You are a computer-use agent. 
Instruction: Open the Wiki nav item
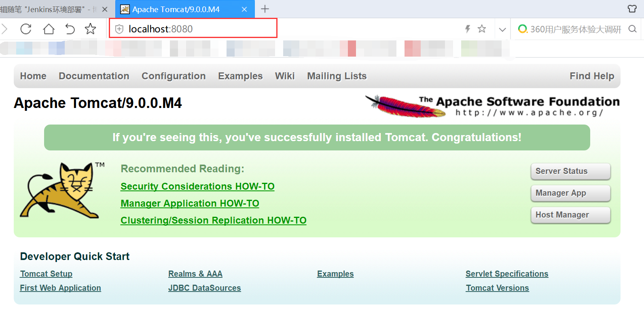(285, 76)
